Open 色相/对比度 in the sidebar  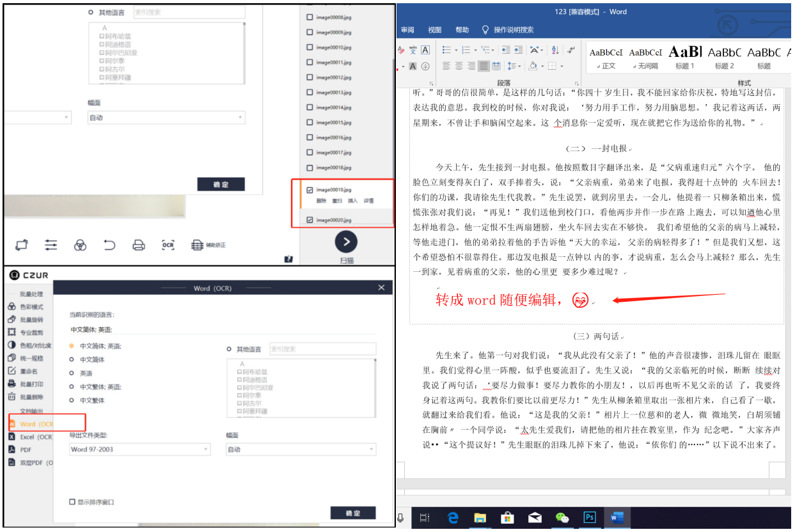29,345
